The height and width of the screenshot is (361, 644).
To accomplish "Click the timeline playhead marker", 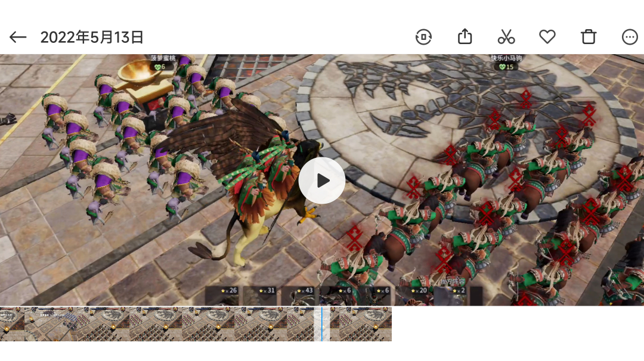I will (x=322, y=324).
